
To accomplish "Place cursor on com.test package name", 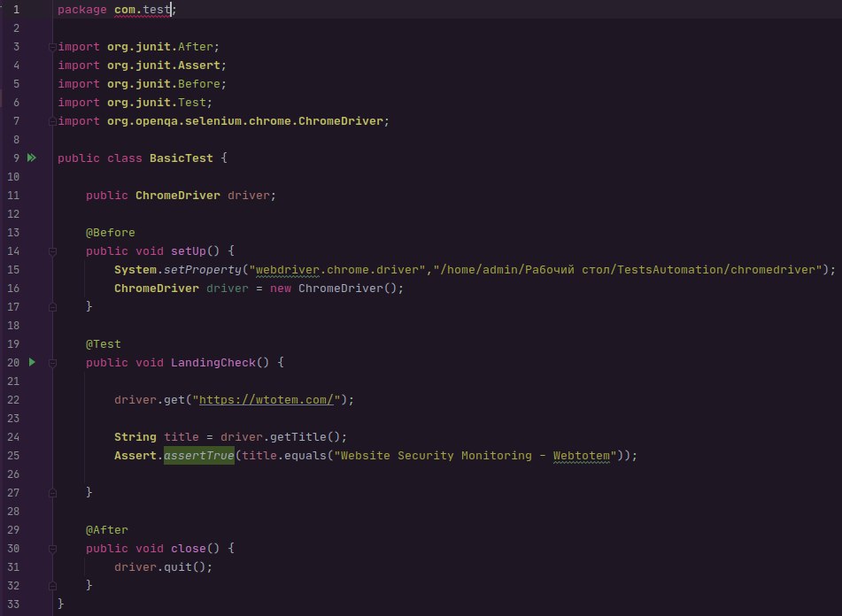I will [143, 10].
